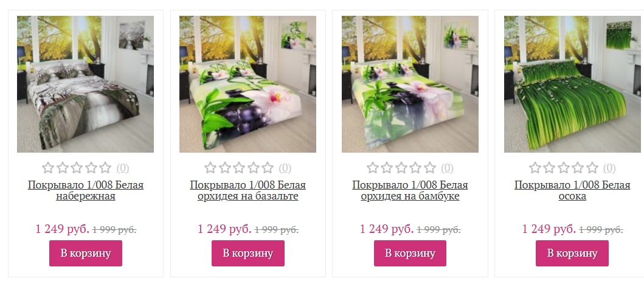Viewport: 644px width, 281px height.
Task: Click В корзину under Белая осока
Action: 572,253
